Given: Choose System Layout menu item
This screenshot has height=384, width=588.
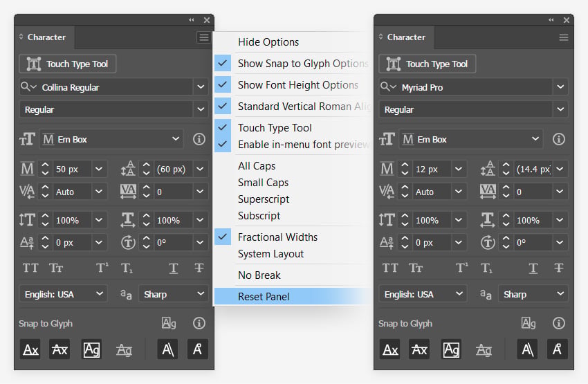Looking at the screenshot, I should click(293, 254).
